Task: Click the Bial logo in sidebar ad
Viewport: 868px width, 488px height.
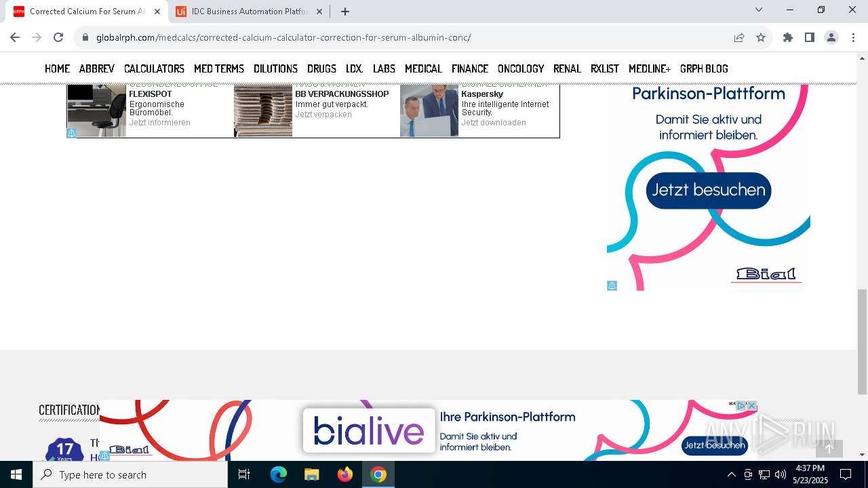Action: [766, 274]
